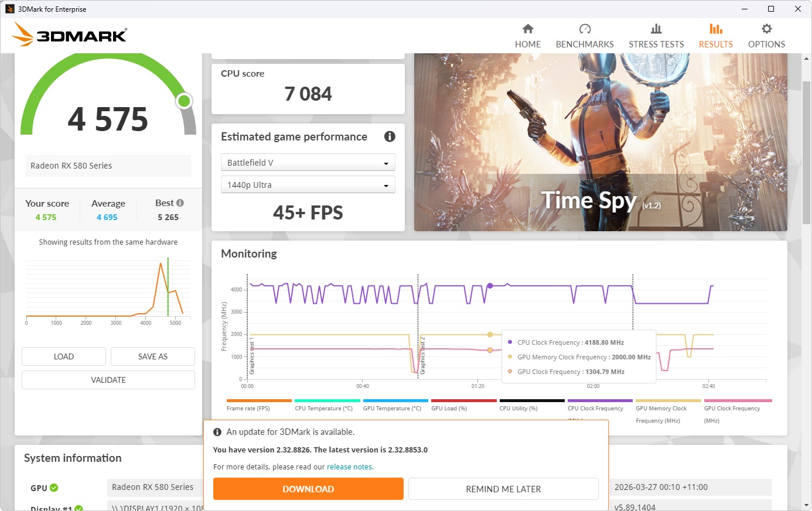This screenshot has height=511, width=812.
Task: Toggle CPU Utility black legend
Action: pos(532,401)
